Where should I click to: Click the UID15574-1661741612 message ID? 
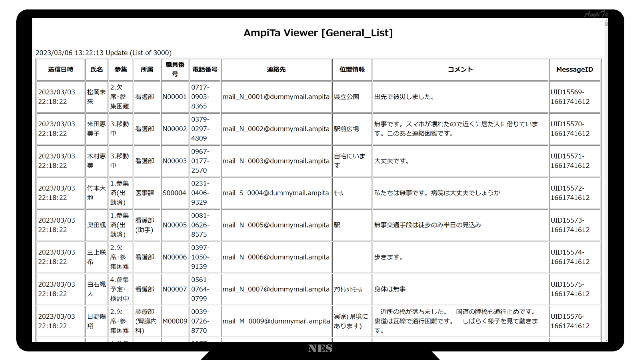[570, 257]
